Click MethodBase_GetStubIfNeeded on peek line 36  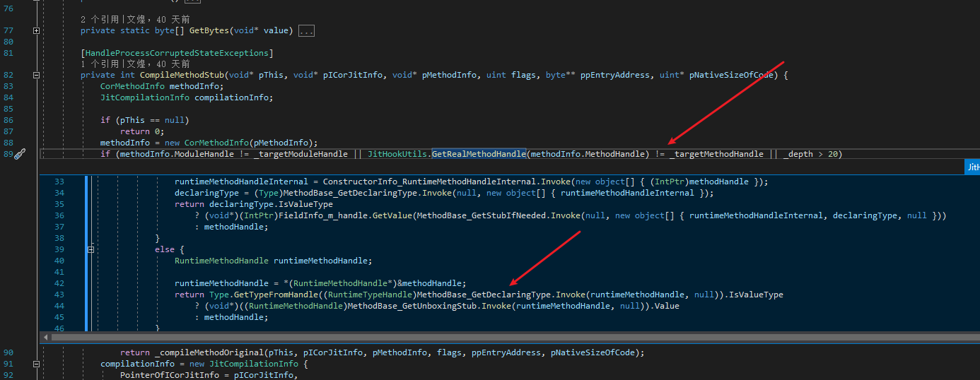click(481, 215)
